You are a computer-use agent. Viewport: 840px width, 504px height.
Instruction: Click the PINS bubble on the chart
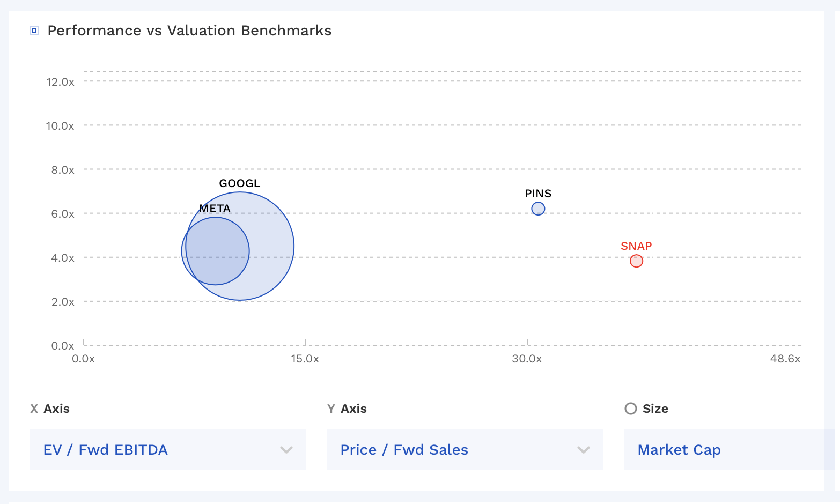pyautogui.click(x=538, y=209)
